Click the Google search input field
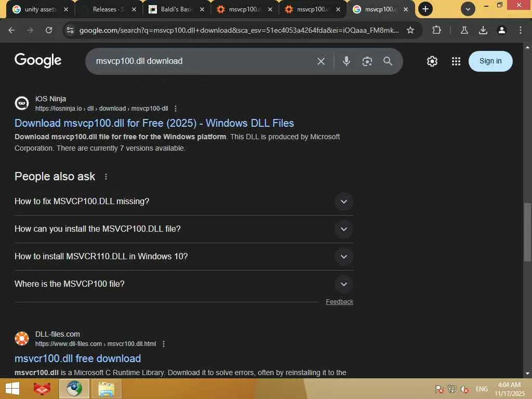 (204, 61)
